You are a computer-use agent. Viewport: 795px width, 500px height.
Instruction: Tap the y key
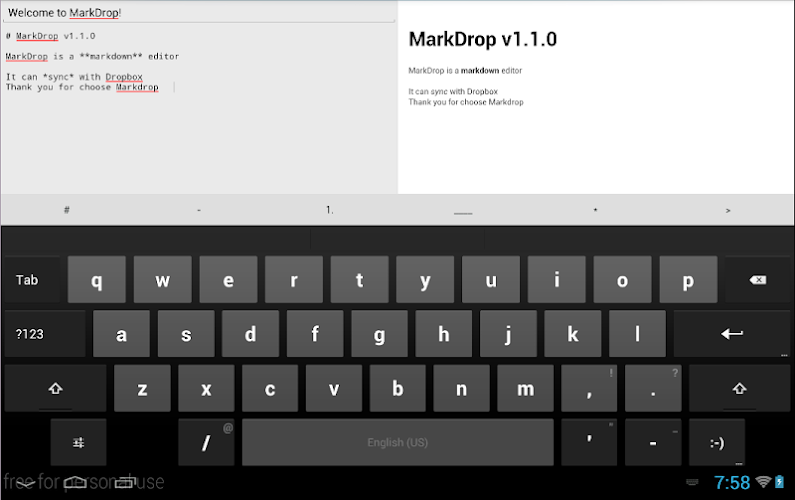coord(425,280)
